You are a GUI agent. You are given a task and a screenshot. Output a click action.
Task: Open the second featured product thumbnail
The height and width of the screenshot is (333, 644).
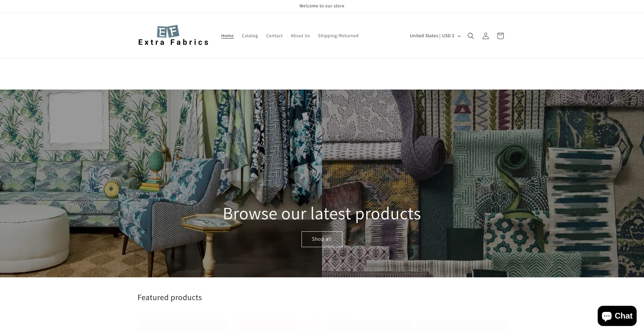[x=275, y=326]
